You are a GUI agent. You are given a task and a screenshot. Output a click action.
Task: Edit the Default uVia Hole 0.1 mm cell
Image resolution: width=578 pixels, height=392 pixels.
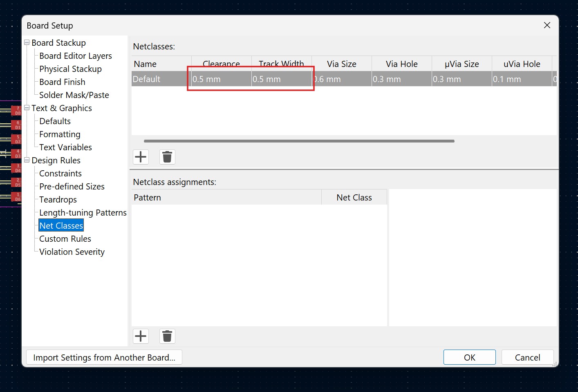(x=522, y=79)
